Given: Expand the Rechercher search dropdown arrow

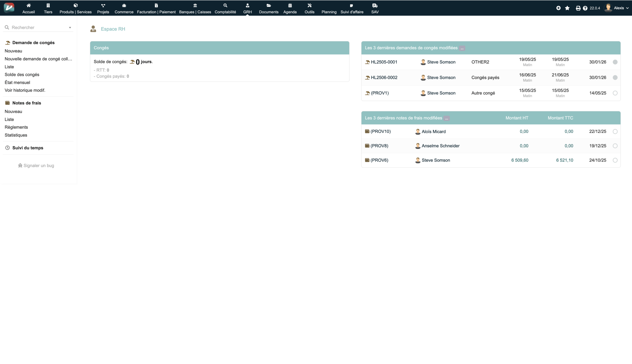Looking at the screenshot, I should pyautogui.click(x=70, y=28).
